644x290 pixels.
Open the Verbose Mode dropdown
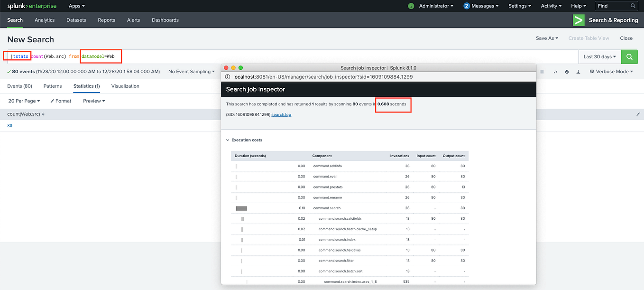point(612,71)
